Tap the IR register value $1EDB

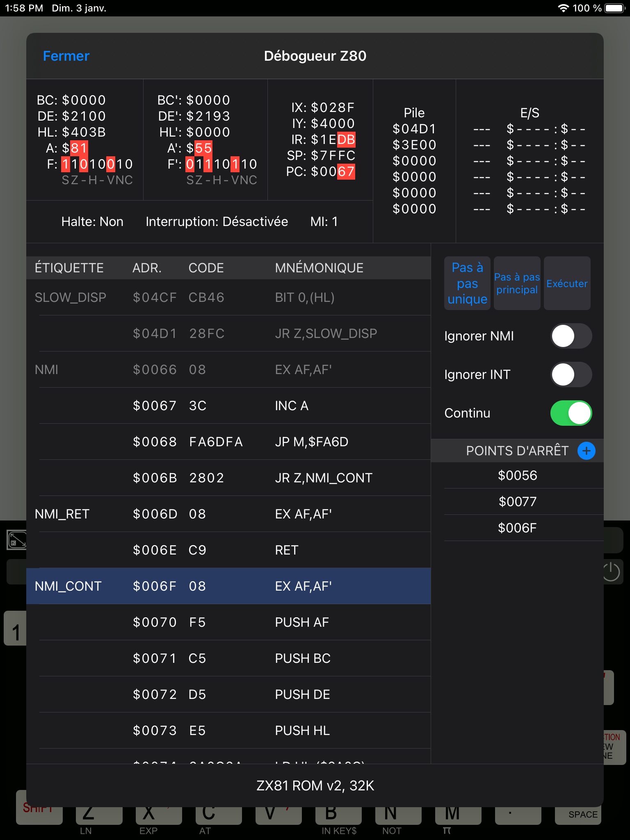coord(333,139)
